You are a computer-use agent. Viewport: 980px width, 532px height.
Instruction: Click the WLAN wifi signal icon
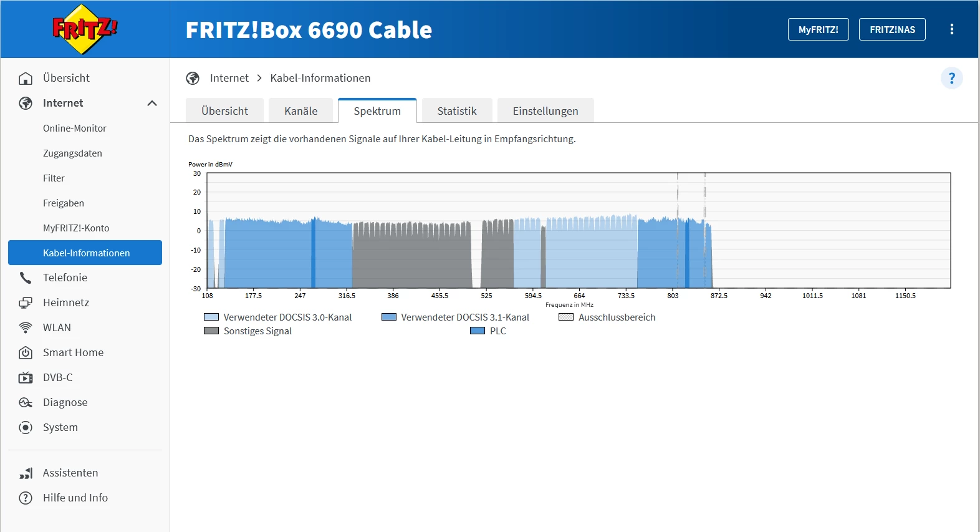26,327
